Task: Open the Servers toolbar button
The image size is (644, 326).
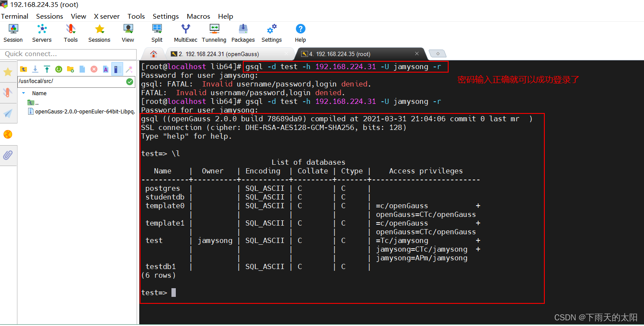Action: 42,33
